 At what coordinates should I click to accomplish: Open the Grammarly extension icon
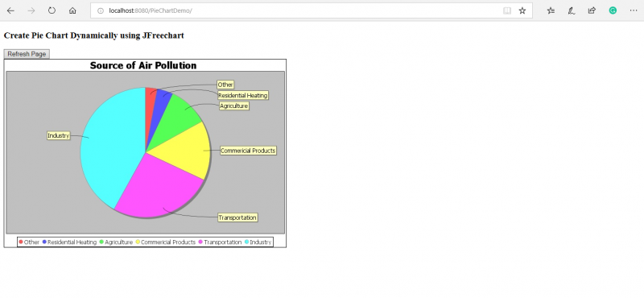pyautogui.click(x=613, y=10)
